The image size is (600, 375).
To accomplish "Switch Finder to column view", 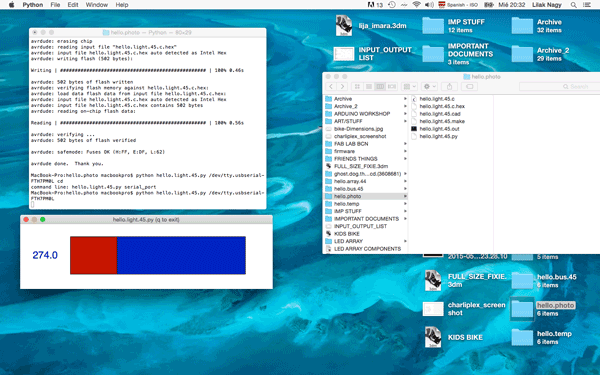I will [380, 87].
